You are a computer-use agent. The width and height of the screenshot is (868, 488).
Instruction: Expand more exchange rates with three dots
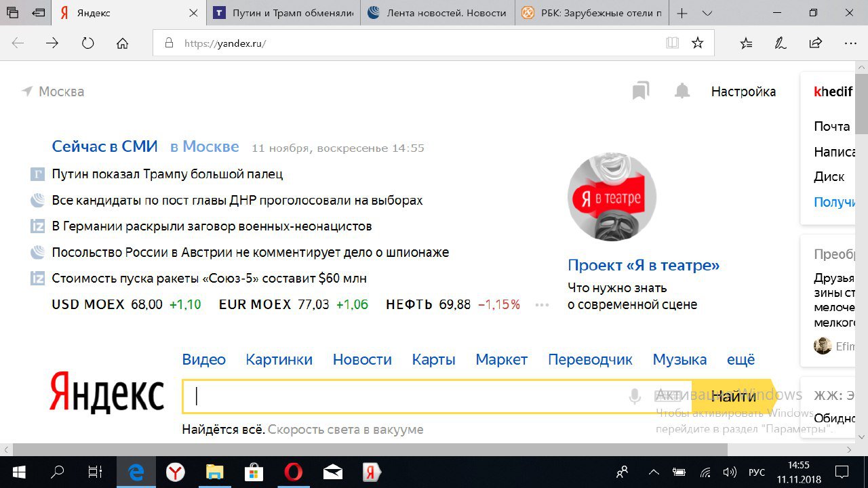coord(542,305)
